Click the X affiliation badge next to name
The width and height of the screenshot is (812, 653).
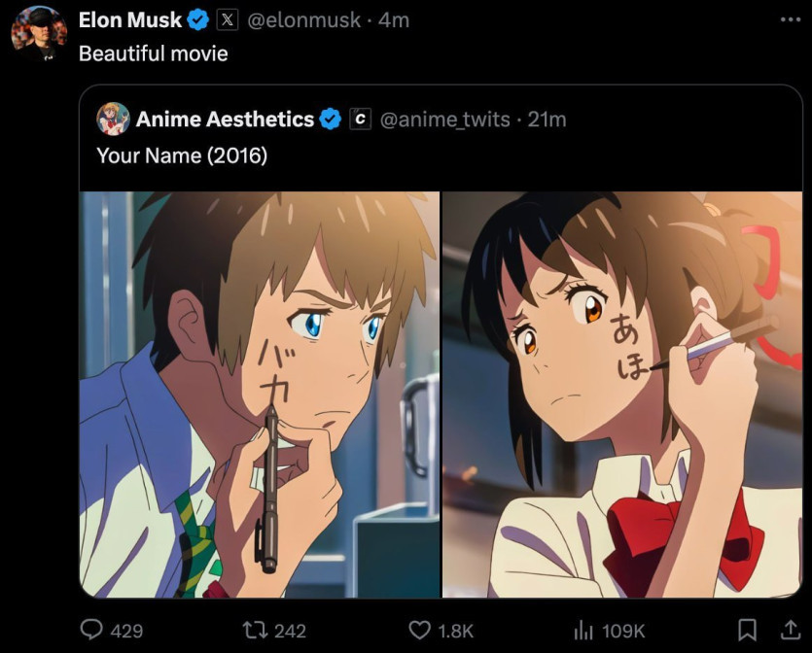[x=225, y=19]
